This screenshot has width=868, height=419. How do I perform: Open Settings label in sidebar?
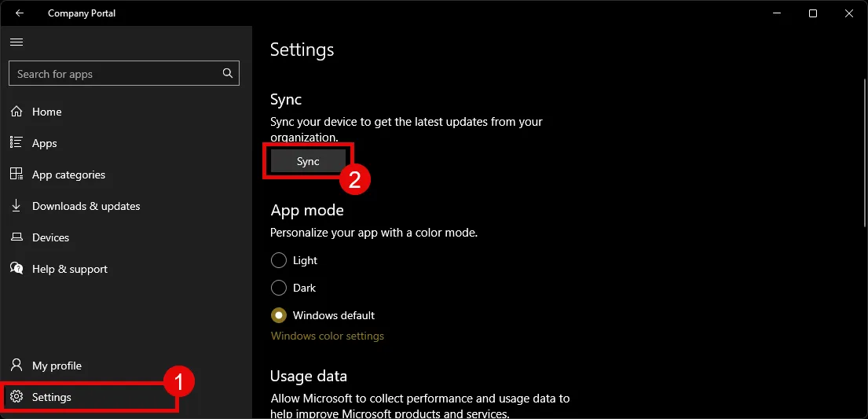[x=52, y=398]
